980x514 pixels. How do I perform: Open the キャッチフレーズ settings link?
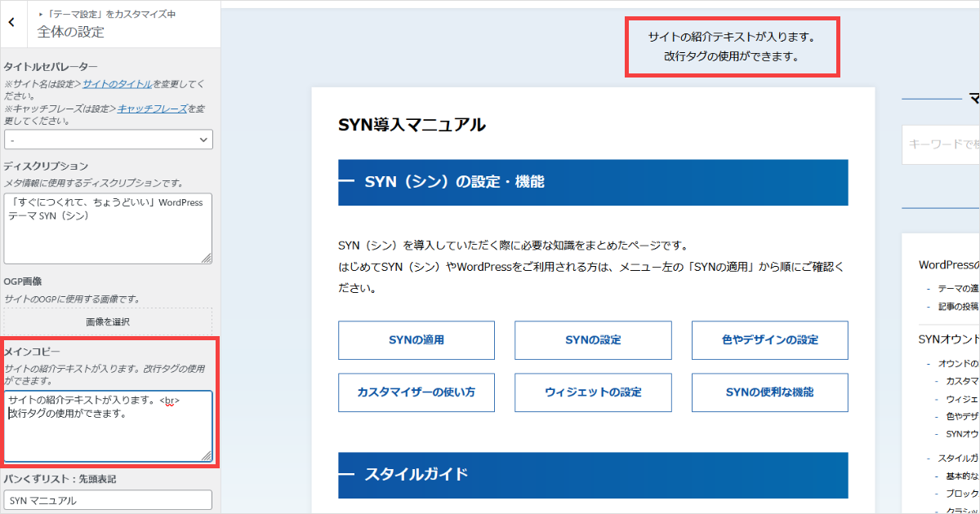152,109
